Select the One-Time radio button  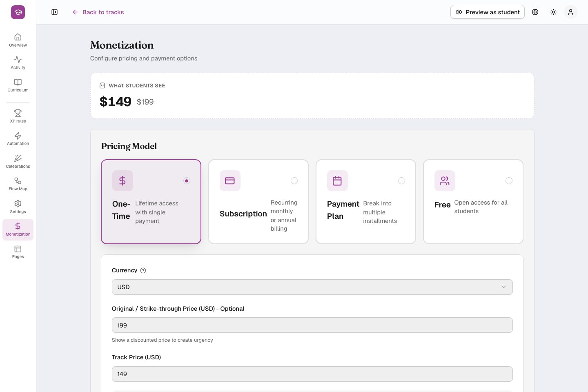point(187,181)
